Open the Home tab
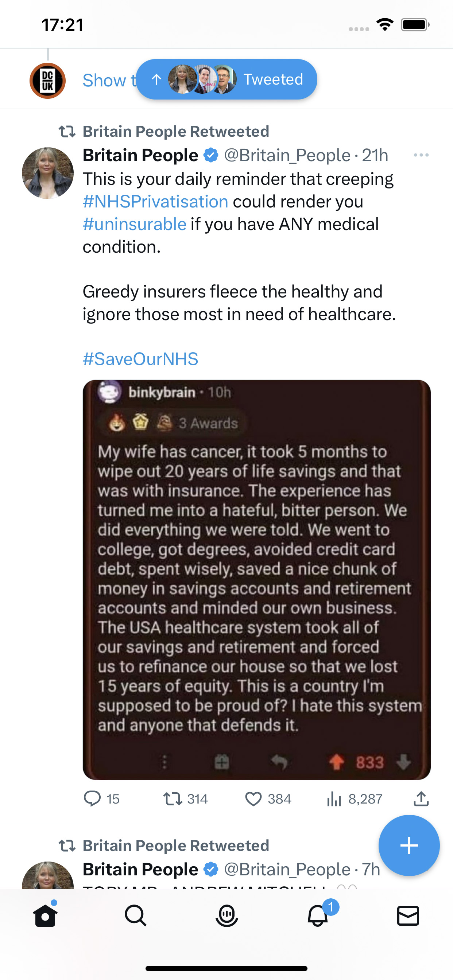 (x=45, y=915)
